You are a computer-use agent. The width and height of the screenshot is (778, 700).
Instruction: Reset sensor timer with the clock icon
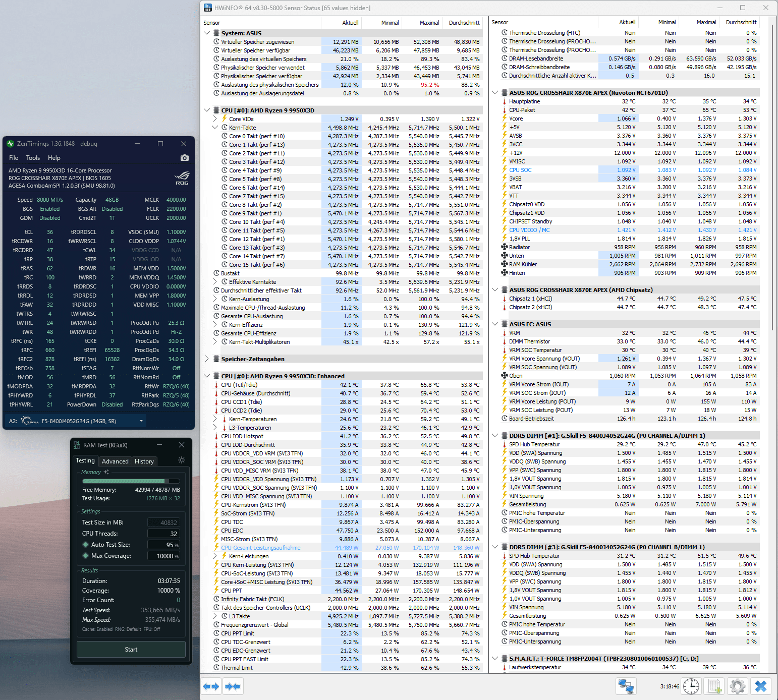click(x=691, y=686)
